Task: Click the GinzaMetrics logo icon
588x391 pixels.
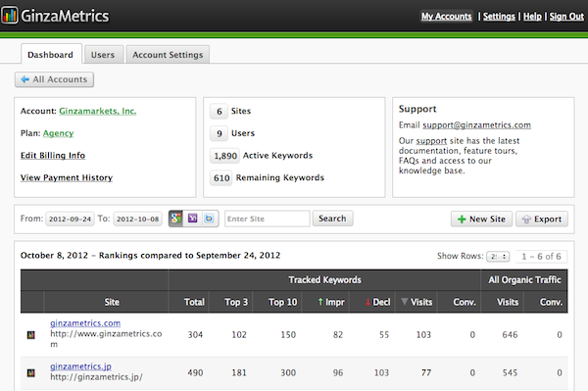Action: [10, 16]
